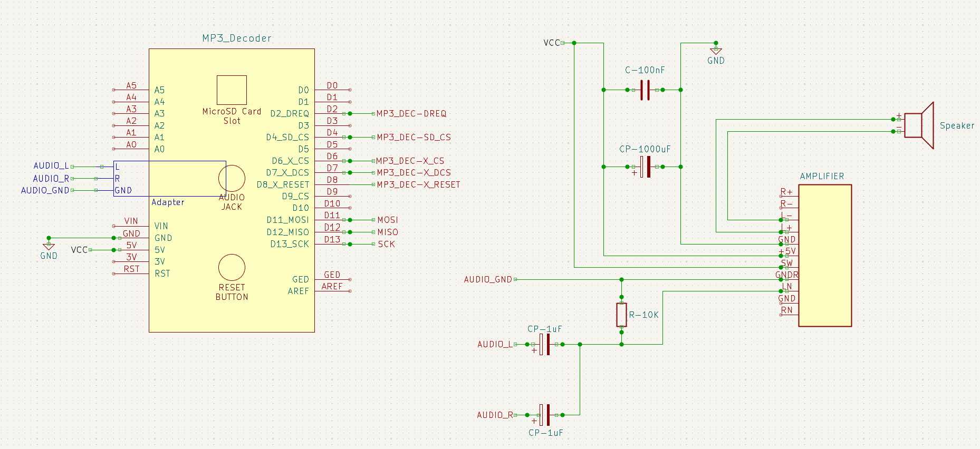Click the RESET BUTTON circle symbol

click(232, 268)
